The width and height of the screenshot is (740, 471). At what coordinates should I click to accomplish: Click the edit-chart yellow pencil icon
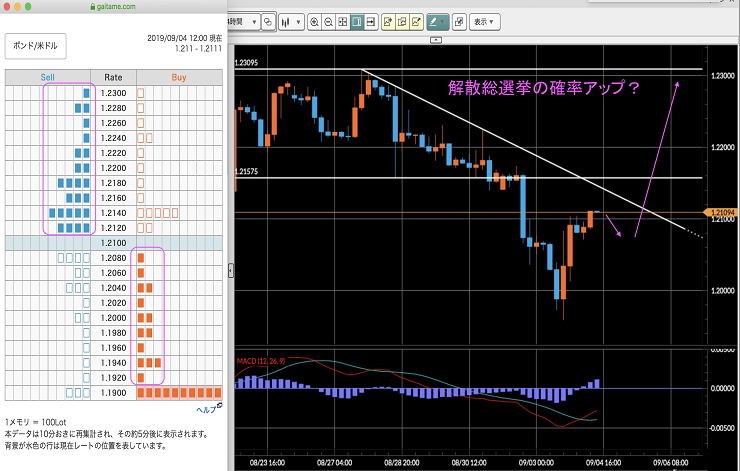416,22
